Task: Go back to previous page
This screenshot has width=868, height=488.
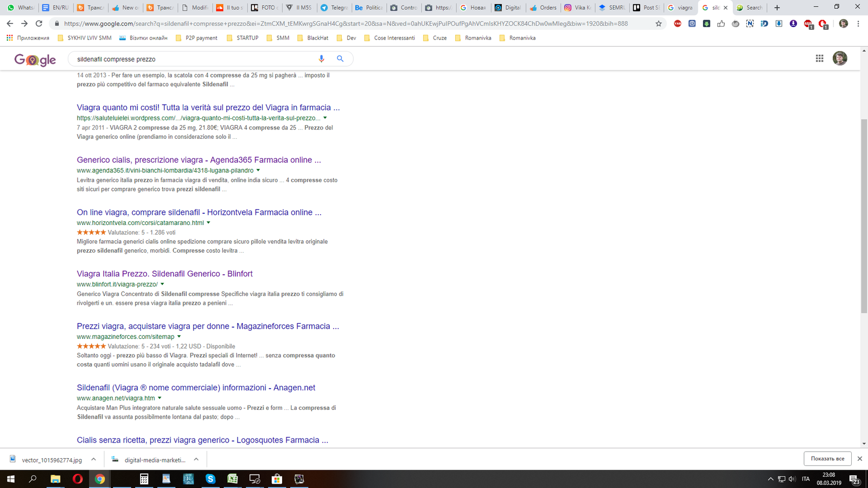Action: pyautogui.click(x=10, y=24)
